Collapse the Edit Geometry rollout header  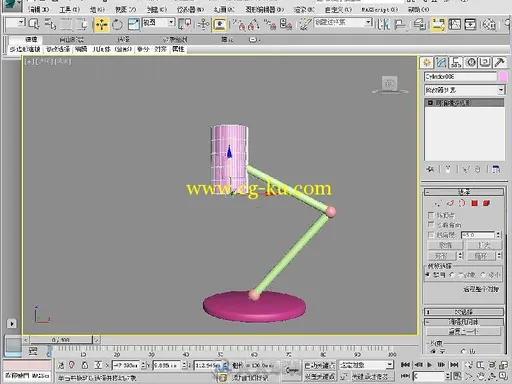[464, 322]
